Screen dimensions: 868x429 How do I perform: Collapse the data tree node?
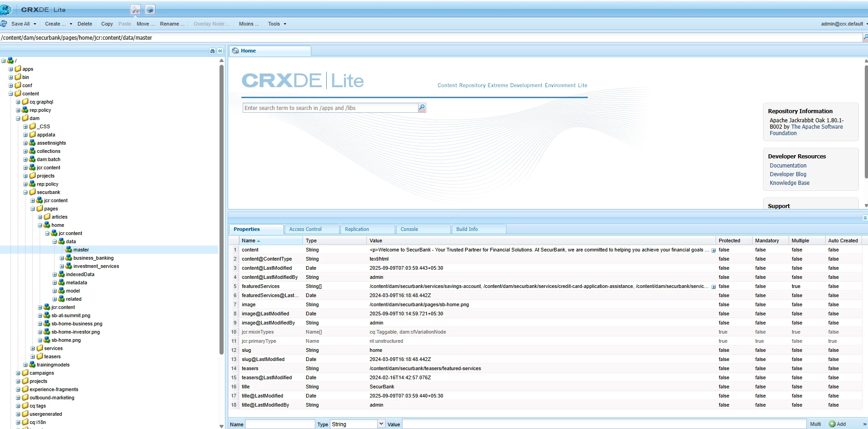pyautogui.click(x=55, y=242)
